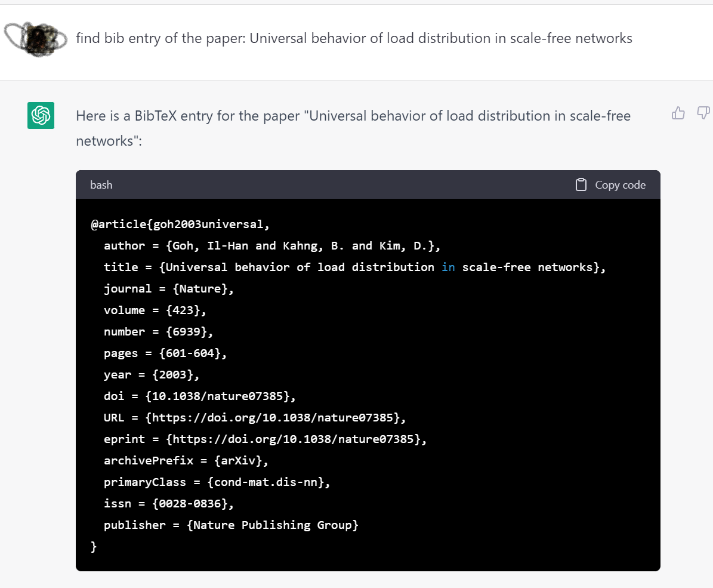
Task: Click the ChatGPT logo avatar
Action: click(41, 115)
